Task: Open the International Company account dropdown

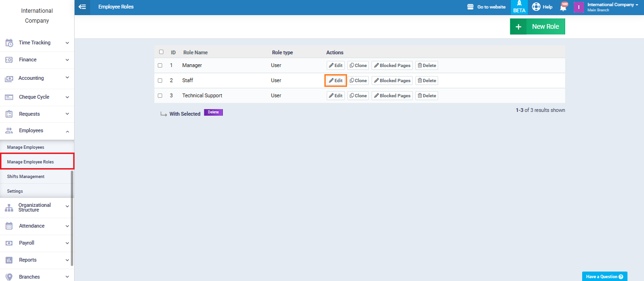Action: pos(612,7)
